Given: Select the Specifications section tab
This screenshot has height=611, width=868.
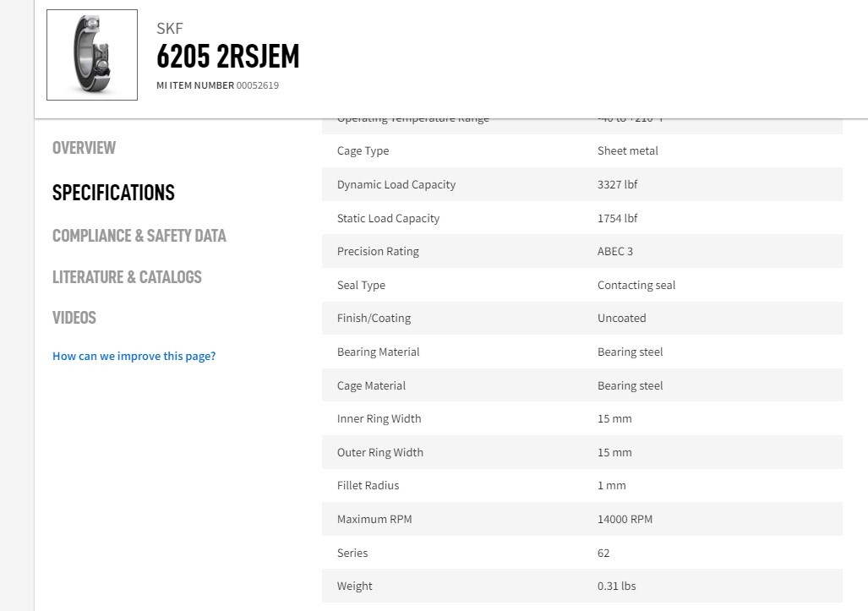Looking at the screenshot, I should pos(113,193).
